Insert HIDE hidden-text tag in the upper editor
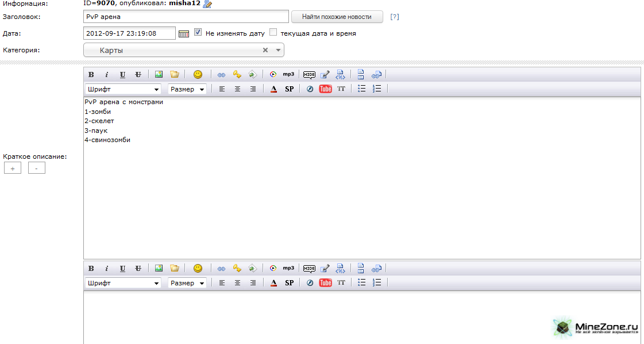Screen dimensions: 644x344 pyautogui.click(x=310, y=75)
